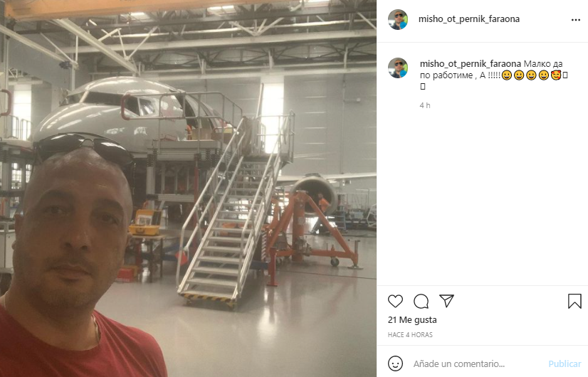The image size is (588, 377).
Task: View who liked via 21 Me gusta
Action: click(x=412, y=319)
